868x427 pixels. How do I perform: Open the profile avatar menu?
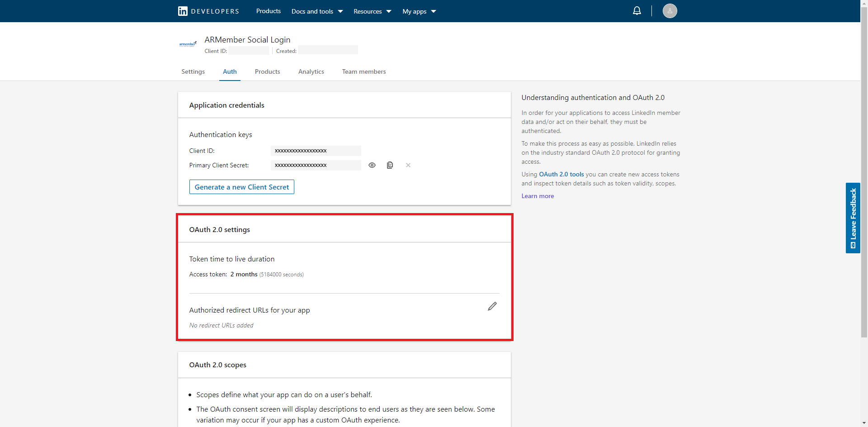pos(670,10)
